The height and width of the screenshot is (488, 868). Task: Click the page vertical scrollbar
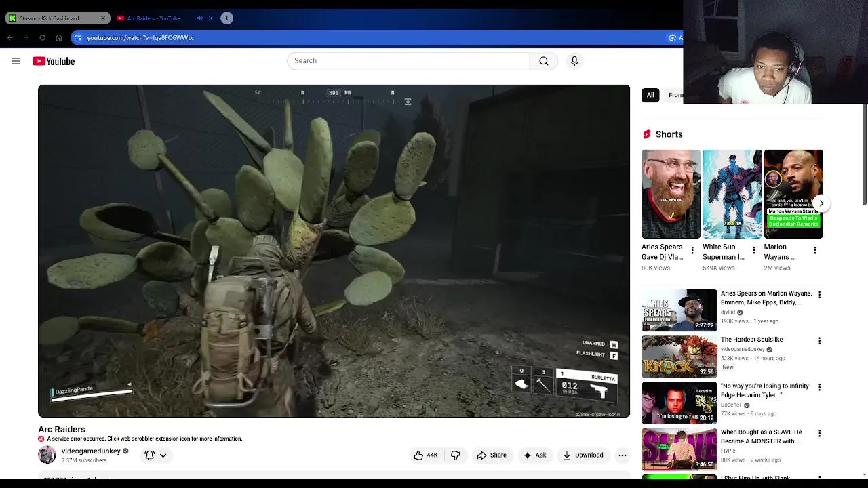865,154
